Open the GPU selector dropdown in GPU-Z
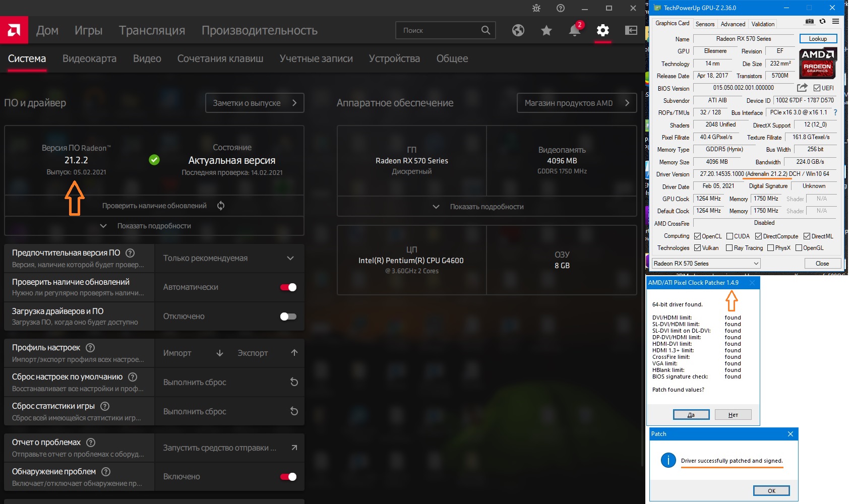 pos(706,264)
